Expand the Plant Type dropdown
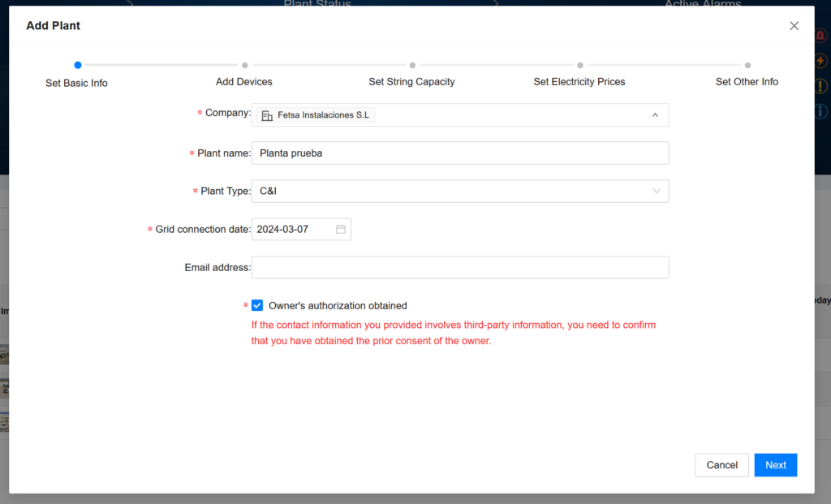This screenshot has height=504, width=831. point(656,192)
